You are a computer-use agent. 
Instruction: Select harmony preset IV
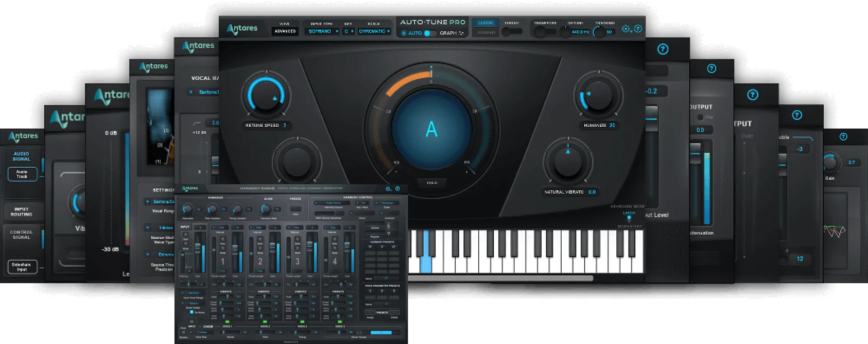tap(370, 247)
